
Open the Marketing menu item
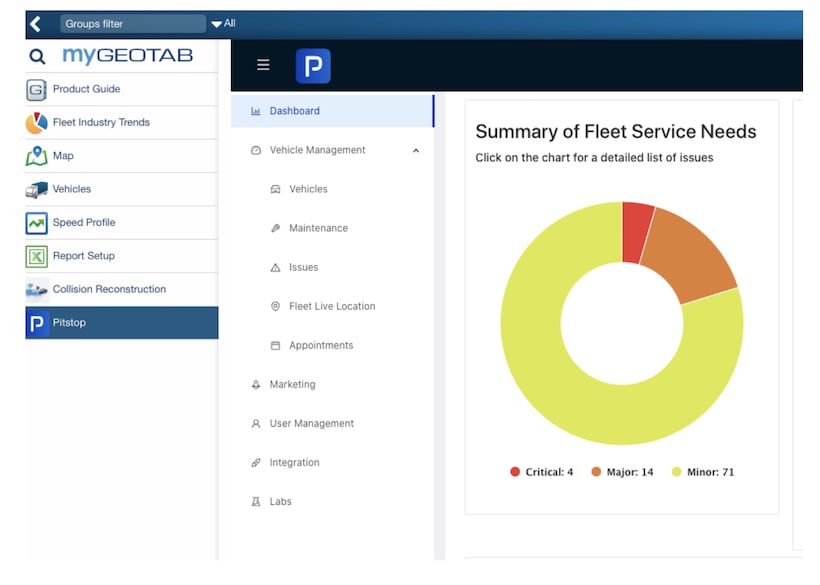point(292,384)
